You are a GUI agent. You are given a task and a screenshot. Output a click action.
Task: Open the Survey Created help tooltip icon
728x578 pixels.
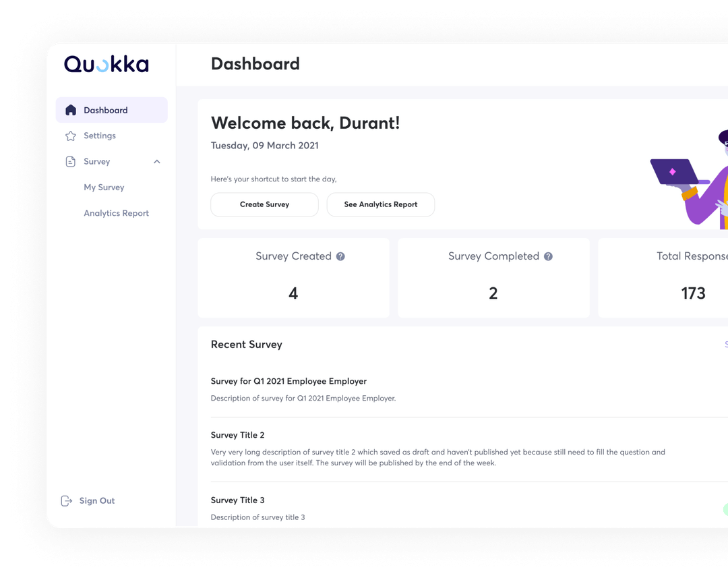tap(340, 256)
